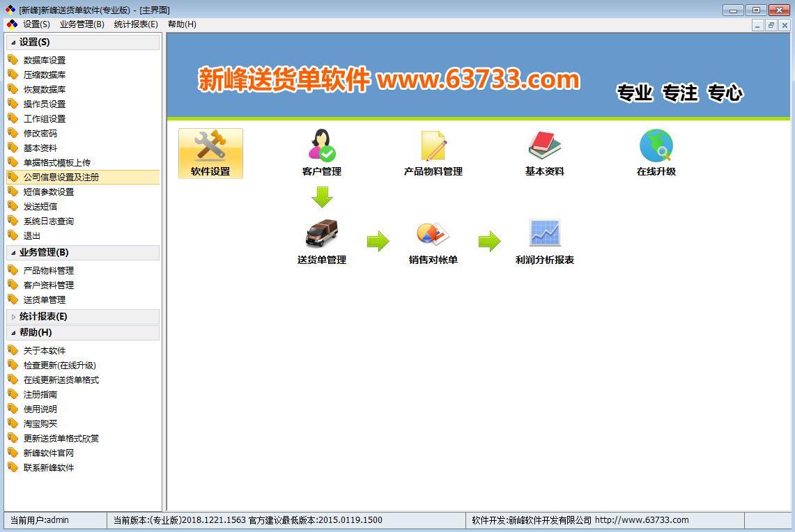Viewport: 795px width, 532px height.
Task: Close the inner 主界面 child window
Action: (785, 25)
